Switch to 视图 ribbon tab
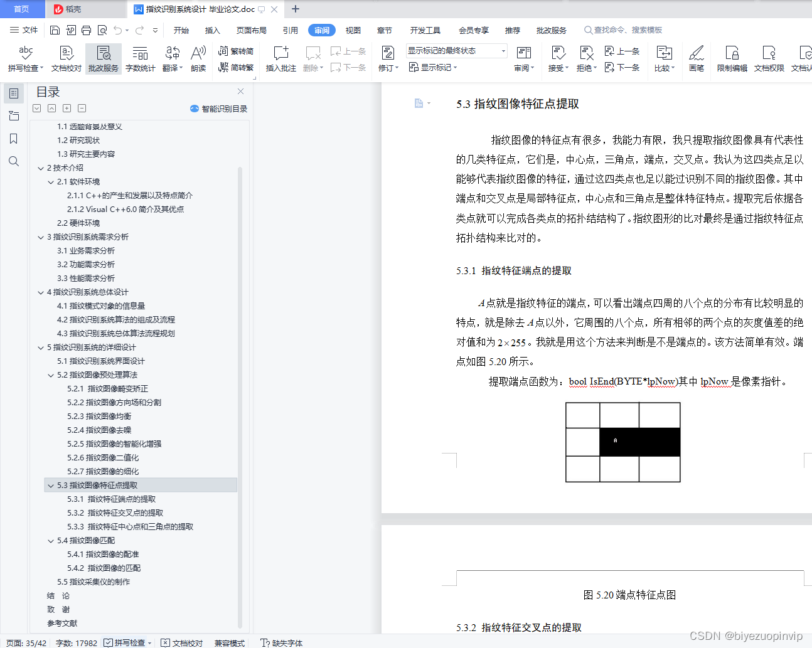Viewport: 812px width, 648px height. [353, 30]
